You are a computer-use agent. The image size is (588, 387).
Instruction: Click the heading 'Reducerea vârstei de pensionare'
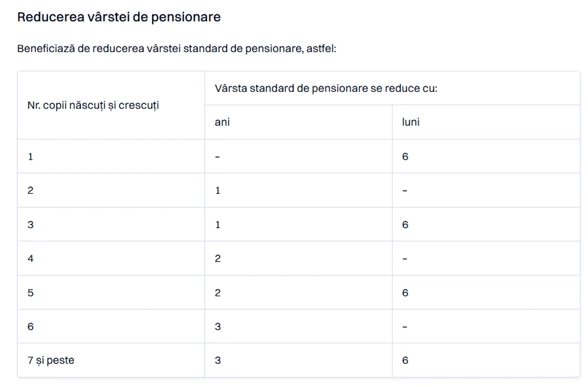point(119,17)
